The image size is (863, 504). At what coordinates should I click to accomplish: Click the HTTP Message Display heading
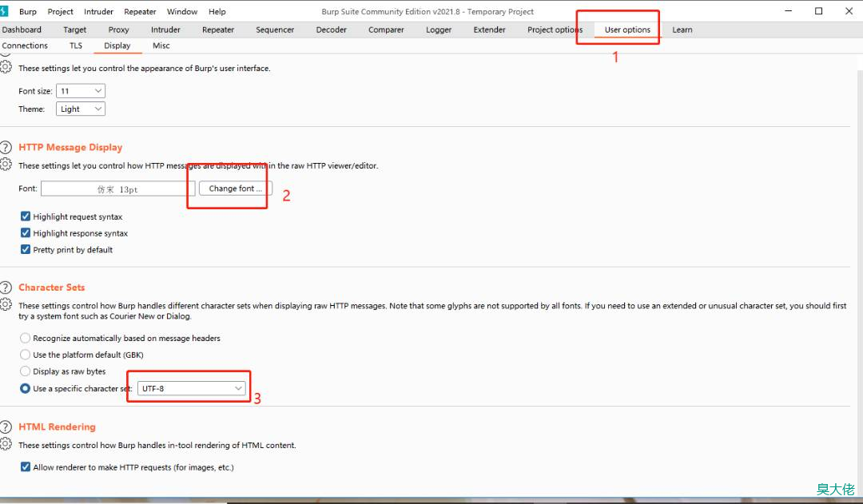click(70, 147)
